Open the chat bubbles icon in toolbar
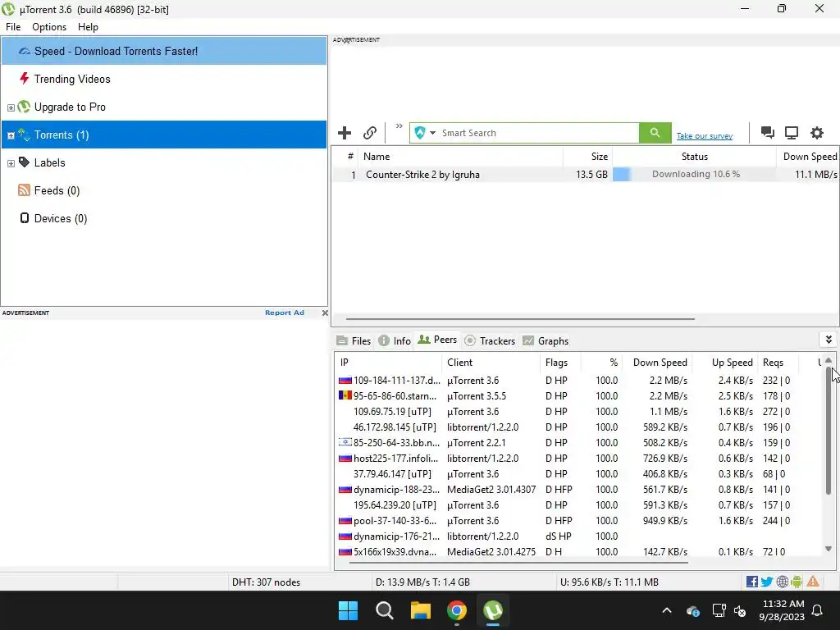The width and height of the screenshot is (840, 630). coord(767,133)
